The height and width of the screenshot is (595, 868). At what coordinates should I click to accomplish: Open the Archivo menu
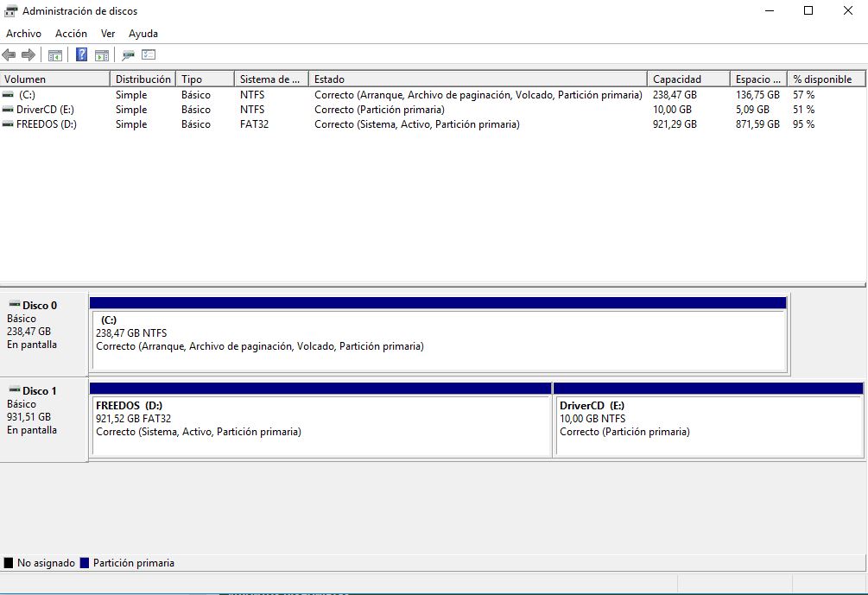coord(23,34)
